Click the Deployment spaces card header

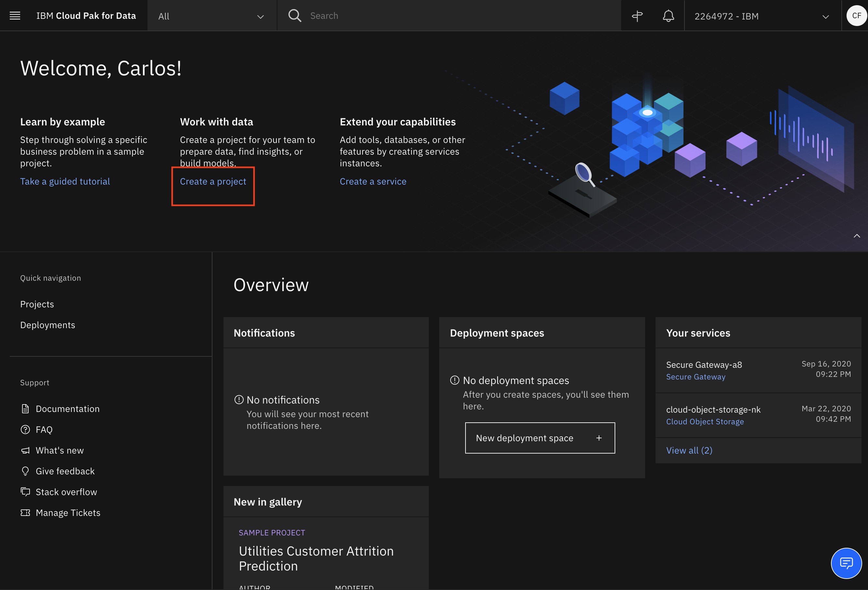point(542,333)
